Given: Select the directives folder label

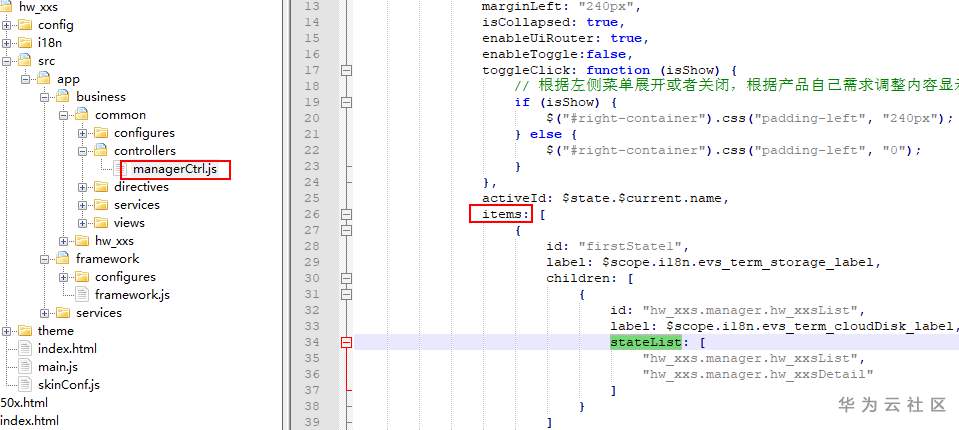Looking at the screenshot, I should point(141,187).
